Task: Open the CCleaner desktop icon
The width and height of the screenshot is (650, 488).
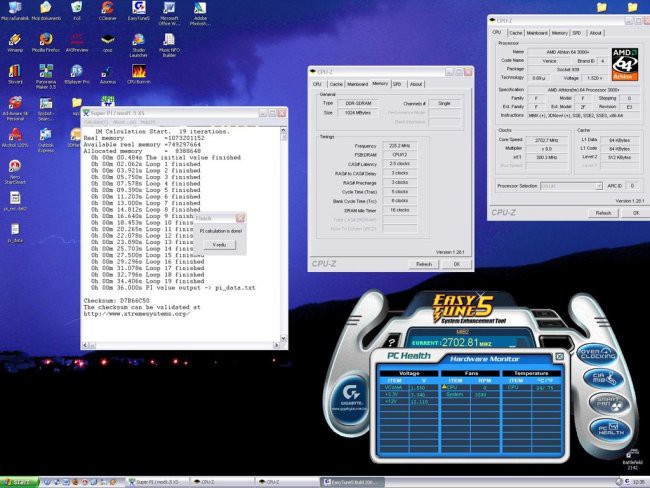Action: (108, 11)
